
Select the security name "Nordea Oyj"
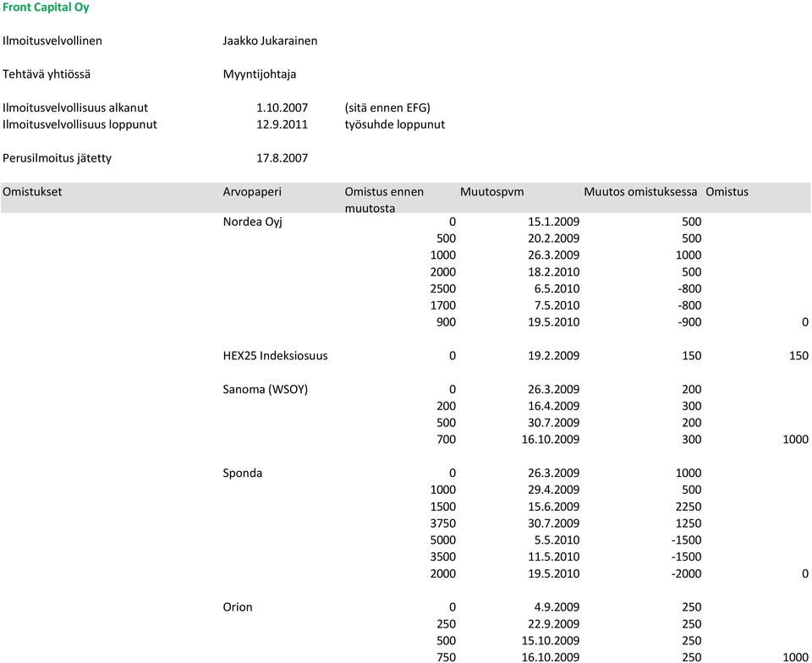(253, 222)
